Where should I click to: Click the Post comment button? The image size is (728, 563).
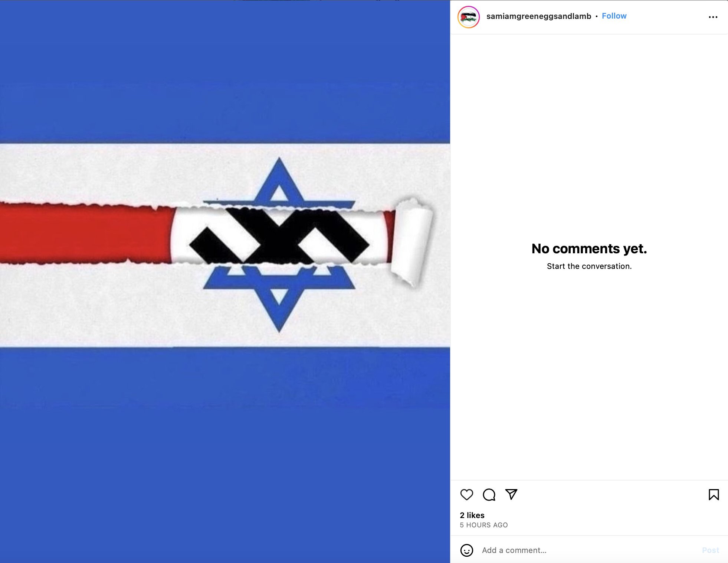coord(710,550)
